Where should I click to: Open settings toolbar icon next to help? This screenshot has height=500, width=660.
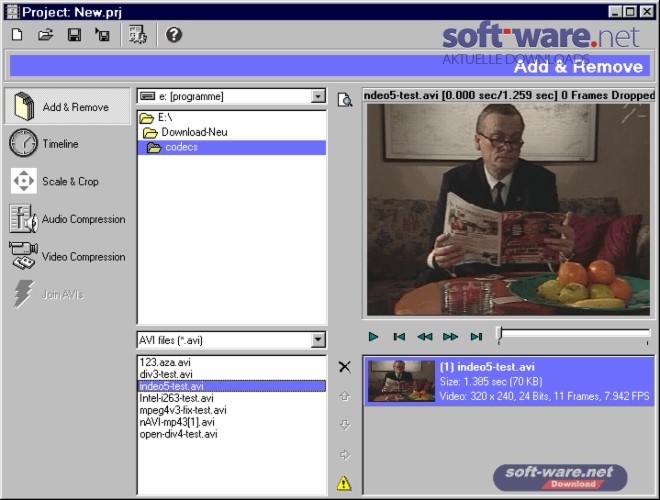pos(138,35)
